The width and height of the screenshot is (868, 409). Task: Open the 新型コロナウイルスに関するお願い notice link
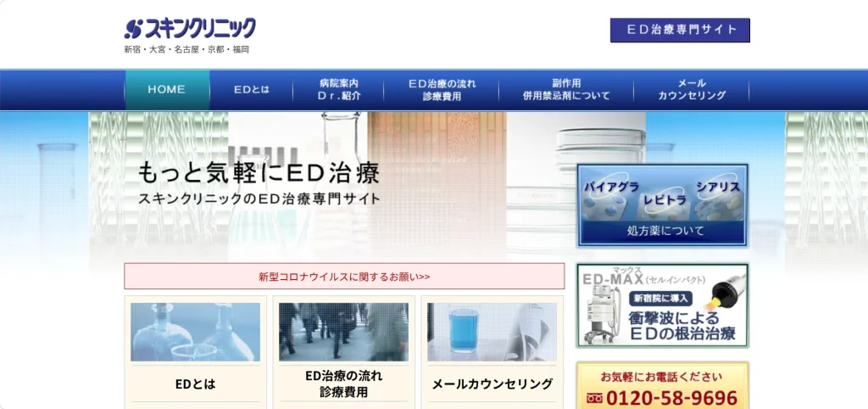pos(344,277)
